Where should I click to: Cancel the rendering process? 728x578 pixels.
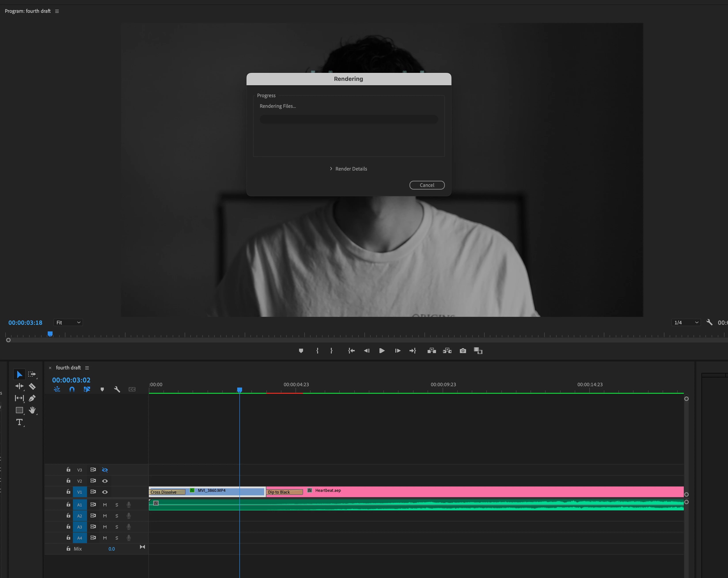427,185
